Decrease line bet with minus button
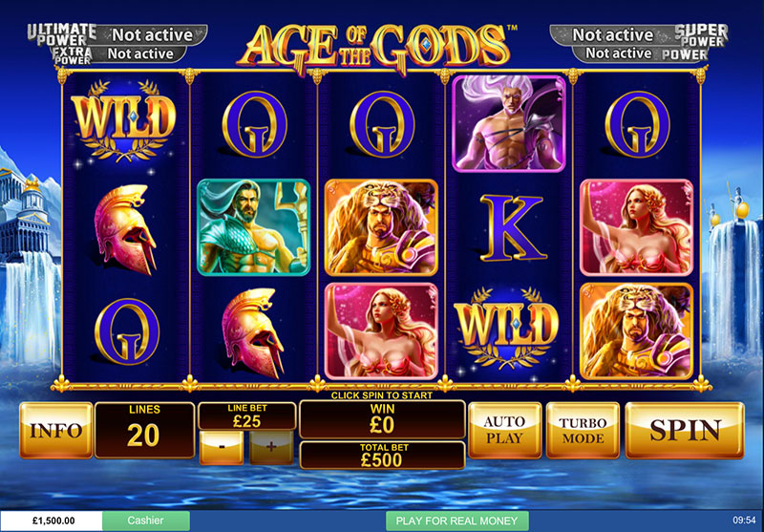The image size is (764, 532). pyautogui.click(x=222, y=447)
